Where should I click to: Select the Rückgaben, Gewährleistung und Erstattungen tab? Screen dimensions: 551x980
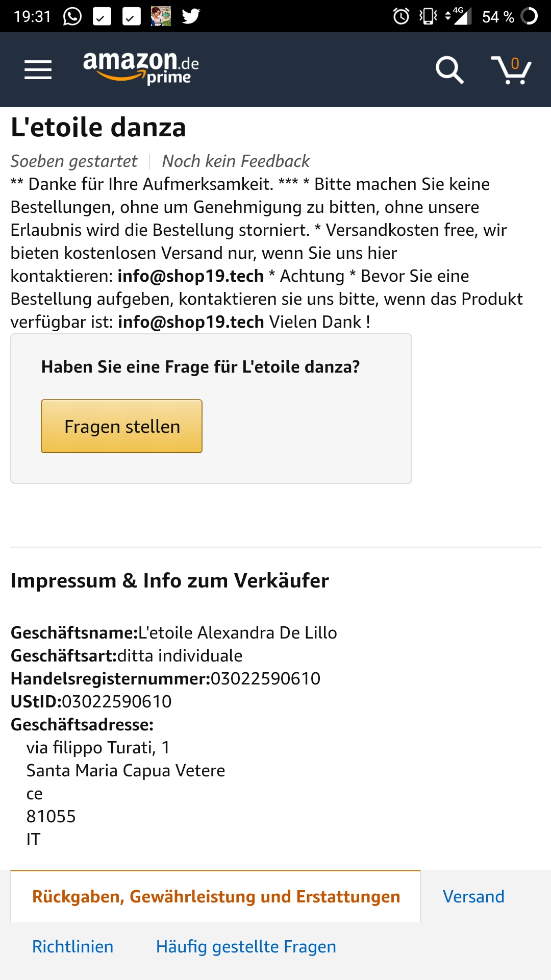tap(216, 897)
